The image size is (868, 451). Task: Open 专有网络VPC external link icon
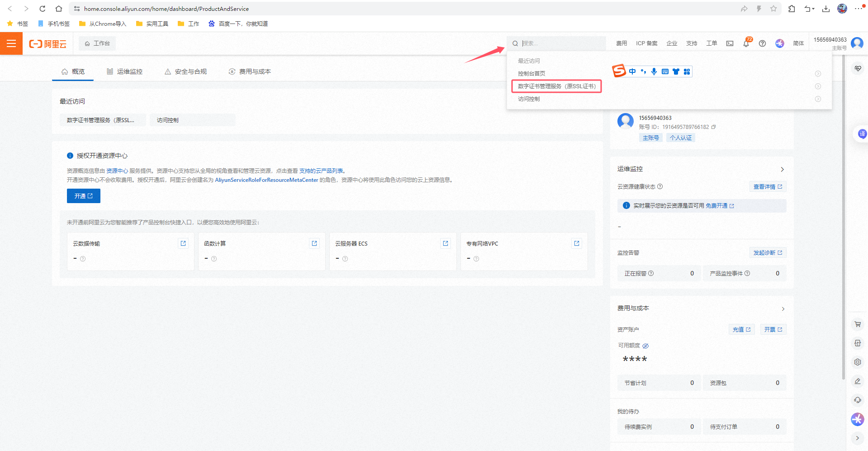point(577,243)
